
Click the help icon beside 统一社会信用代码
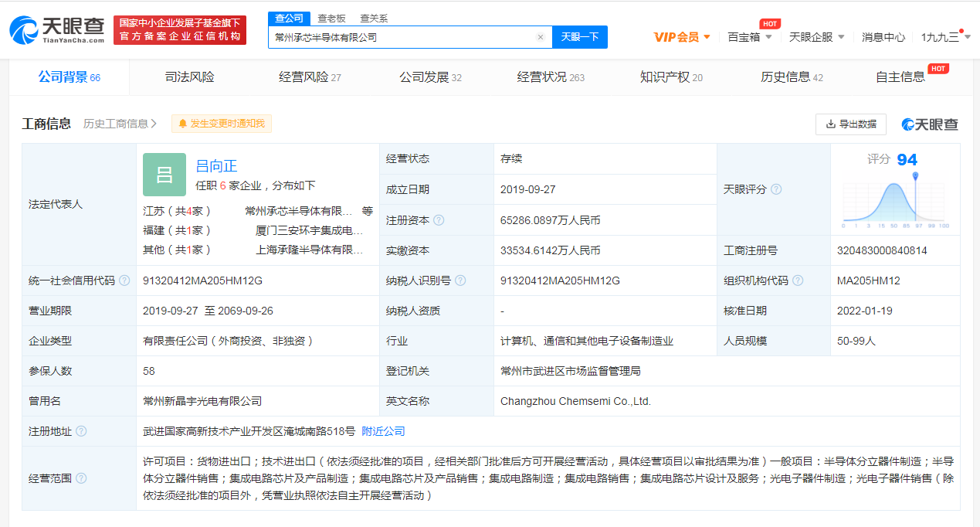(124, 280)
